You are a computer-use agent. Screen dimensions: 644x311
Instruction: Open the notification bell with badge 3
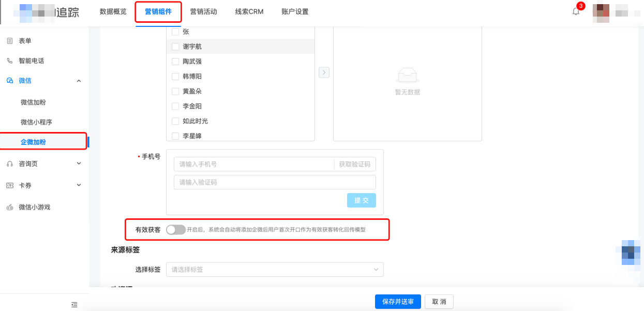(x=576, y=11)
